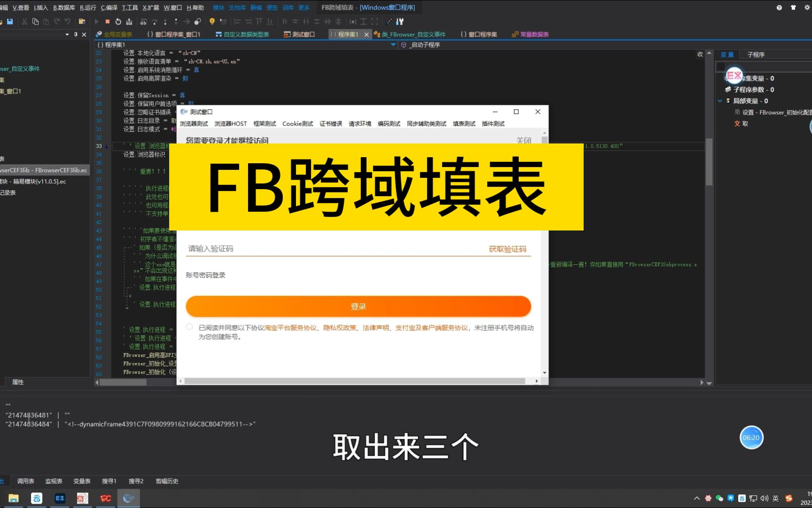Click the yellow lightbulb hint icon
This screenshot has width=812, height=508.
[212, 22]
